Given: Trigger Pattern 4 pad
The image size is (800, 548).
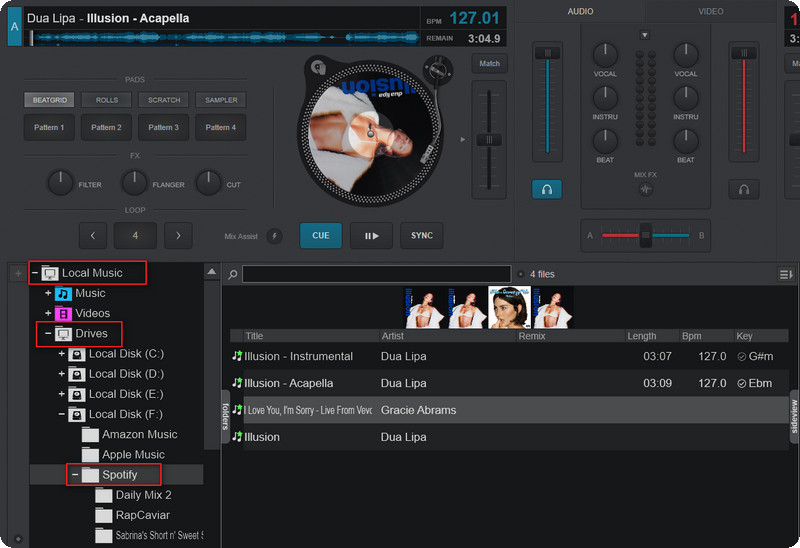Looking at the screenshot, I should click(220, 128).
